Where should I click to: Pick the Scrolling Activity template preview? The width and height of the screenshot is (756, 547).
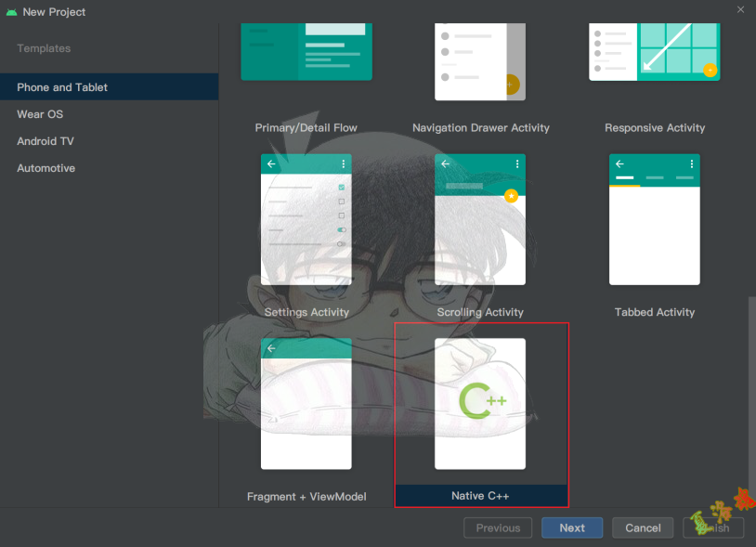[x=480, y=220]
